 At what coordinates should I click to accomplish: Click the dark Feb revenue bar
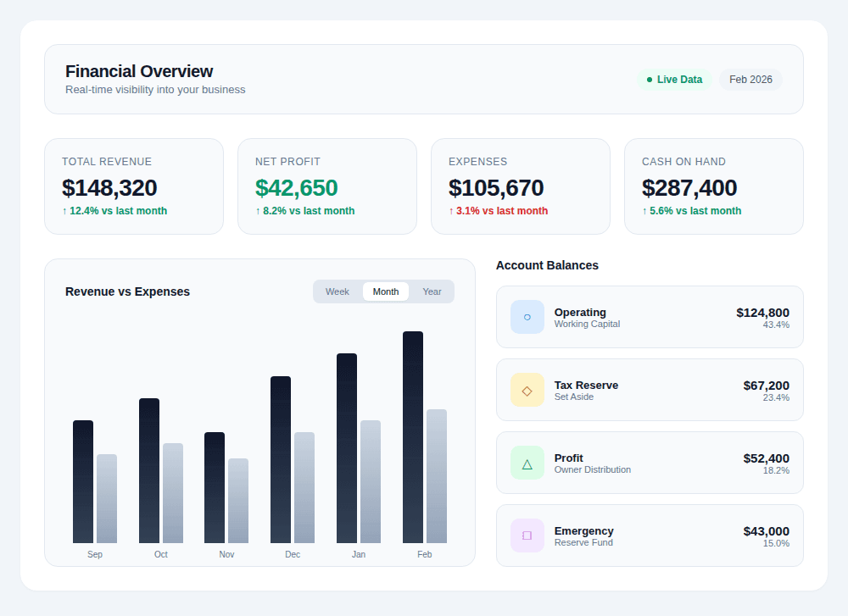tap(413, 437)
